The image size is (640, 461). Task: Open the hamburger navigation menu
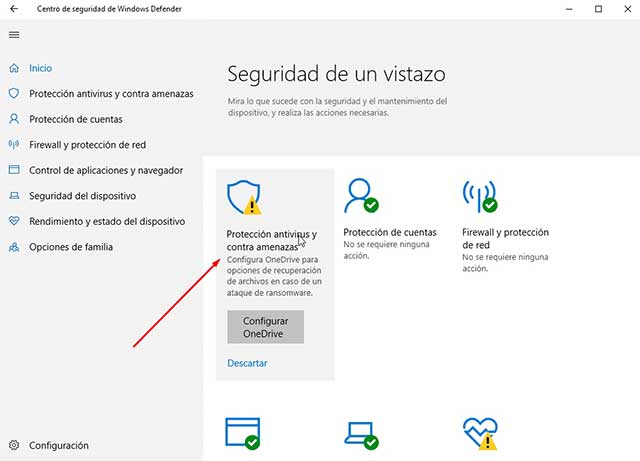[x=14, y=35]
